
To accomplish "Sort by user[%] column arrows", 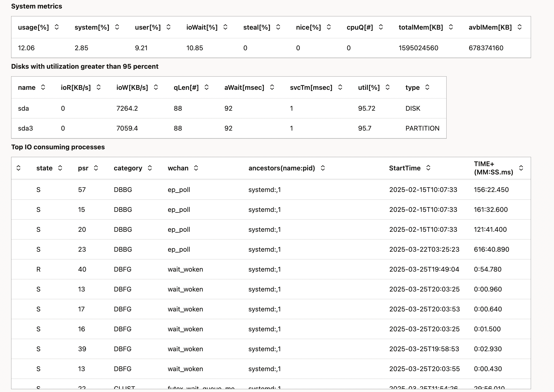I will pos(168,27).
